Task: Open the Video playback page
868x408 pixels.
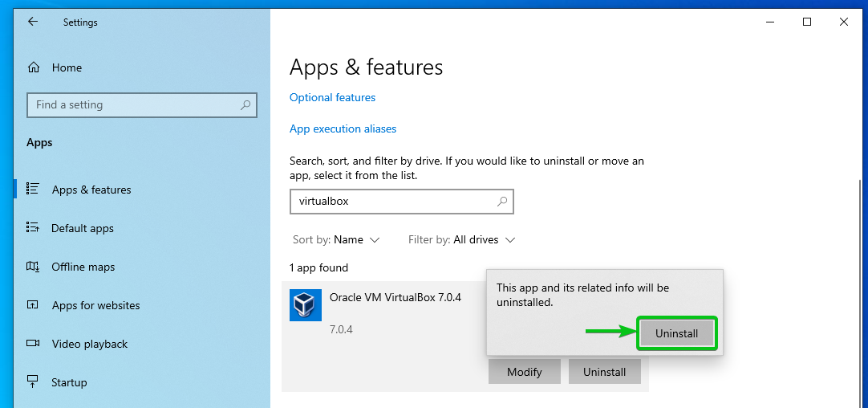Action: coord(90,345)
